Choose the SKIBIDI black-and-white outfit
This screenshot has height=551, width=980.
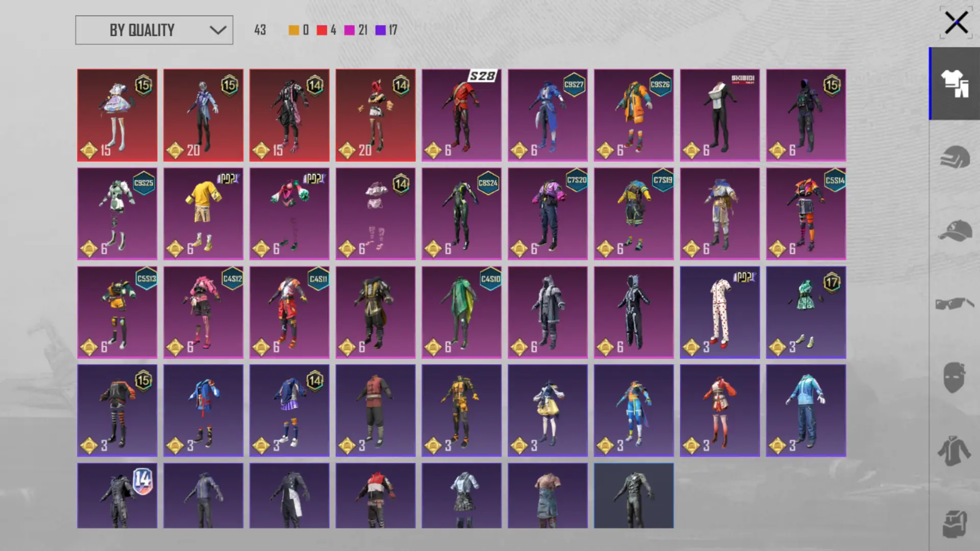[x=720, y=115]
